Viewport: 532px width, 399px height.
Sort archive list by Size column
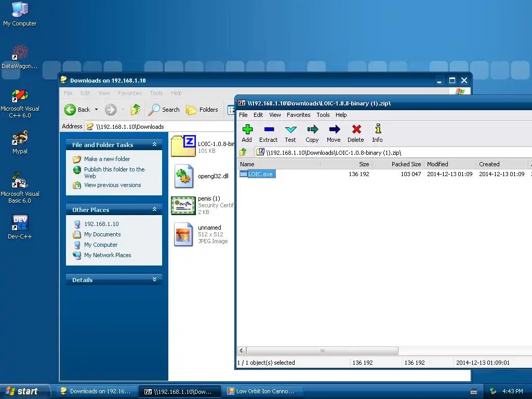(347, 164)
